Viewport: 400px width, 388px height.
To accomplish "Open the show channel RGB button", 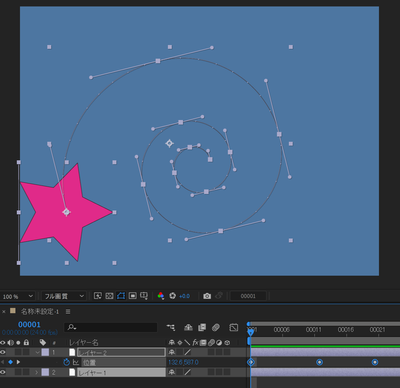I will [x=161, y=296].
